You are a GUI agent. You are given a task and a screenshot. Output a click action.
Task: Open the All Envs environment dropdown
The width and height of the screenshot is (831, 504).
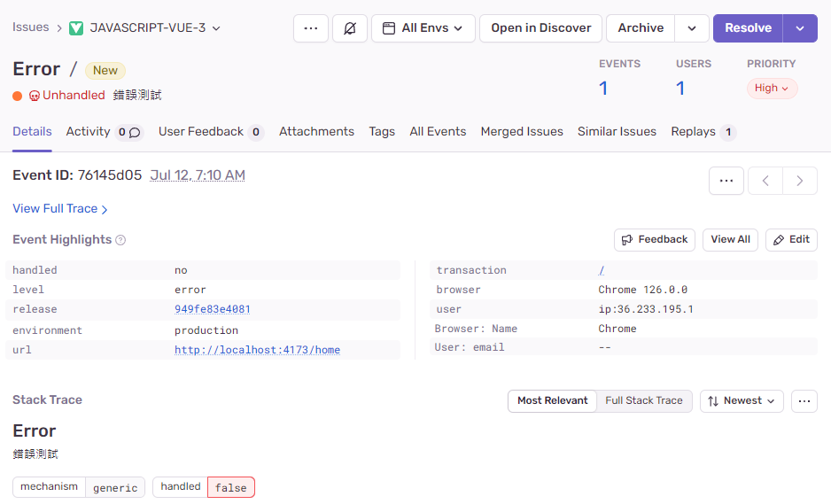point(423,28)
